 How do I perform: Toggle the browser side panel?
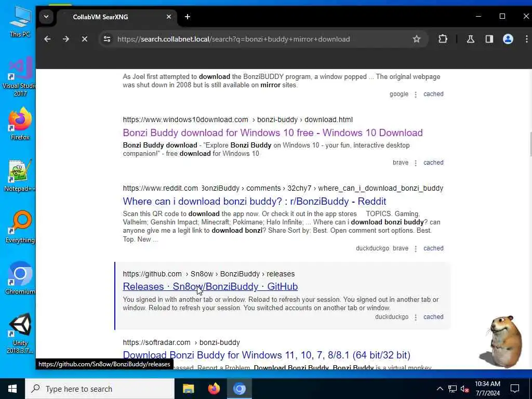[489, 39]
